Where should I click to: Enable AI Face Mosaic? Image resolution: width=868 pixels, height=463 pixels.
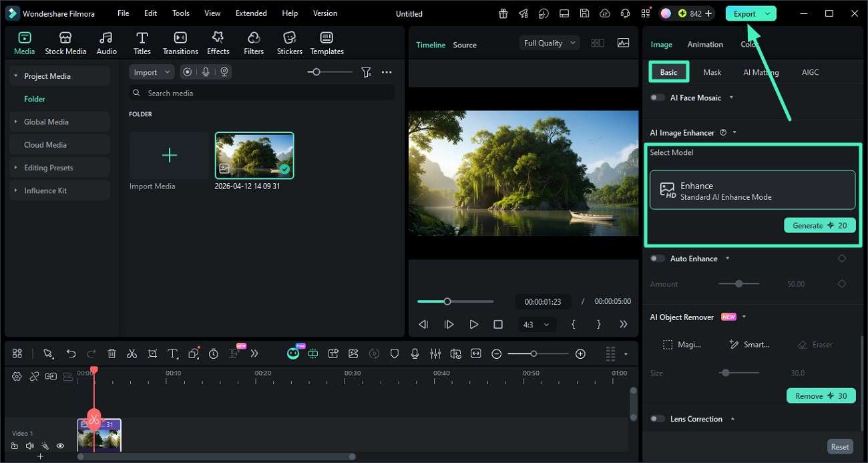656,97
